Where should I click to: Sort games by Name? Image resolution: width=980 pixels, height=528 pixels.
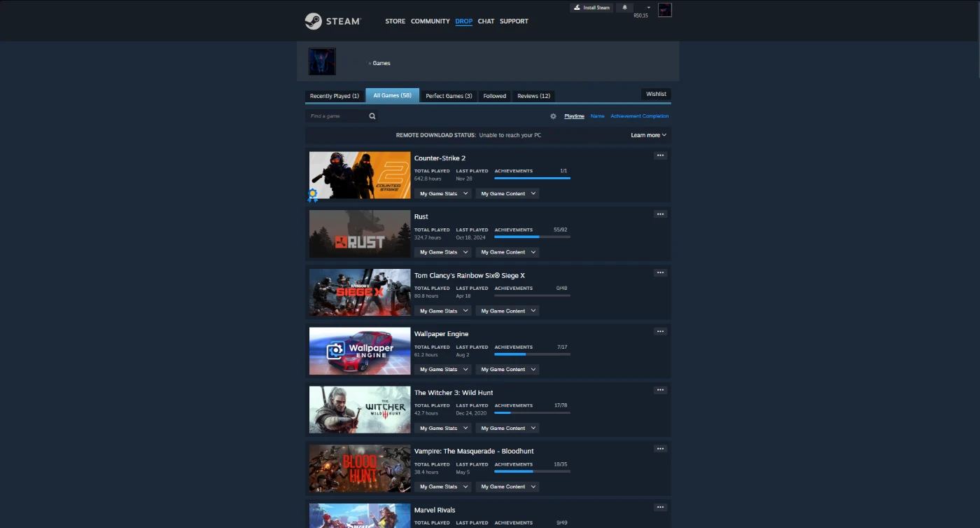tap(597, 116)
